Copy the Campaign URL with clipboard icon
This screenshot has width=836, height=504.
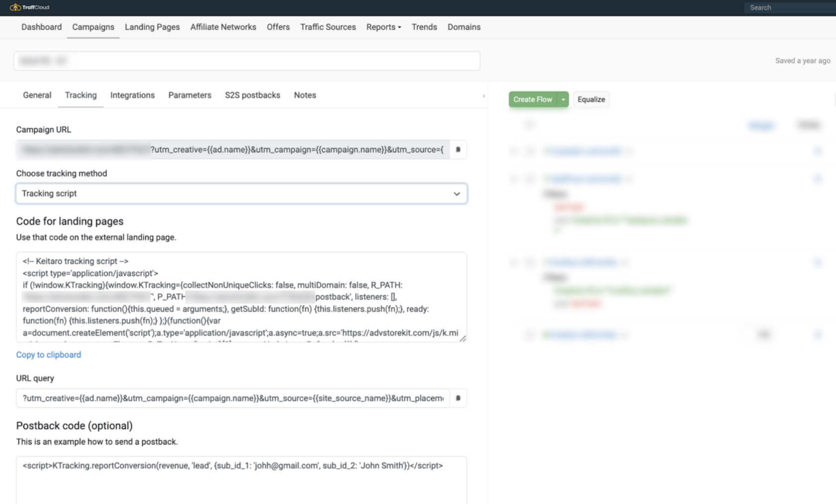click(458, 149)
